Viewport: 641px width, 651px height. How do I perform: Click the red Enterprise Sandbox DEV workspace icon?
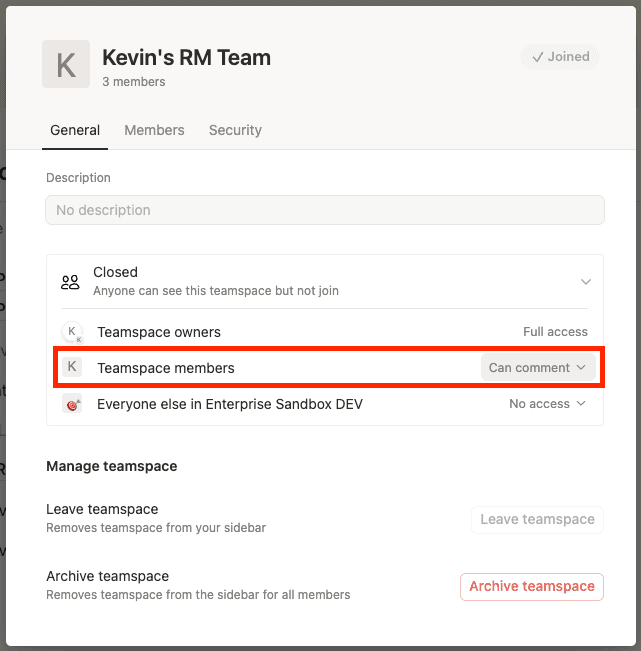click(72, 404)
